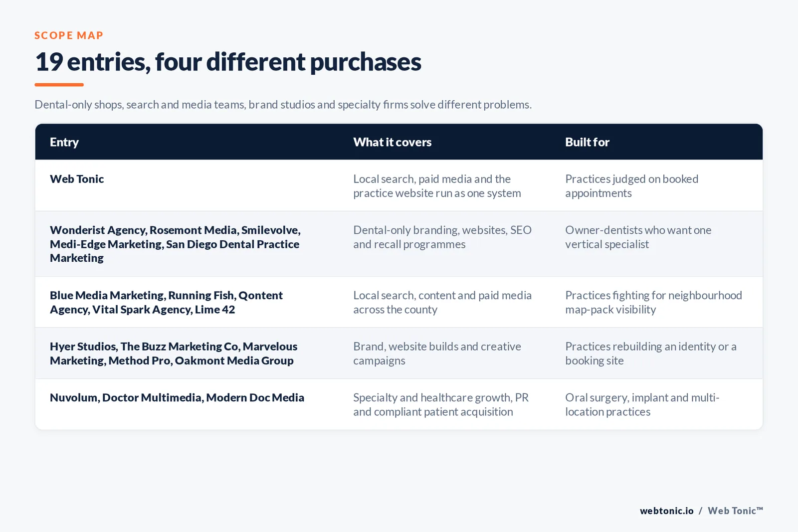Click the orange underline bar below heading
798x532 pixels.
[x=59, y=85]
